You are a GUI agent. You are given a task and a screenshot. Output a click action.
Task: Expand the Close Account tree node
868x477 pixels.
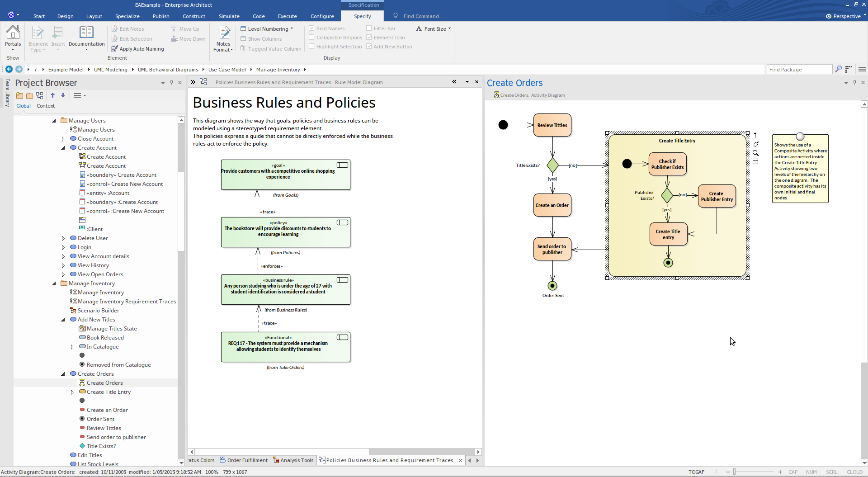coord(63,139)
